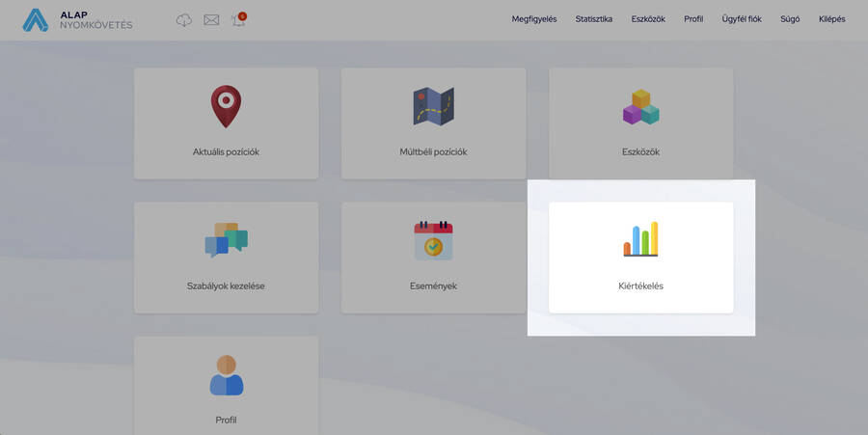Select the person icon on the Profil tile
This screenshot has height=435, width=868.
pyautogui.click(x=226, y=375)
